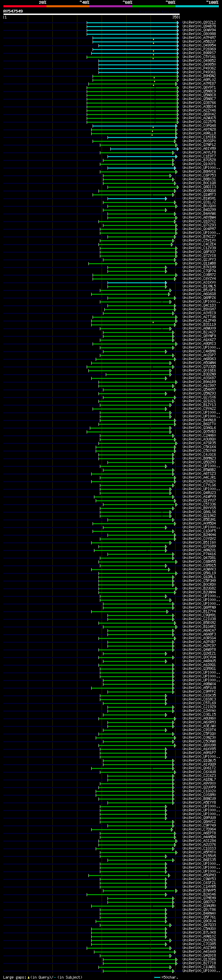
Task: Select the label UniRef100_O22575
Action: 199,122
